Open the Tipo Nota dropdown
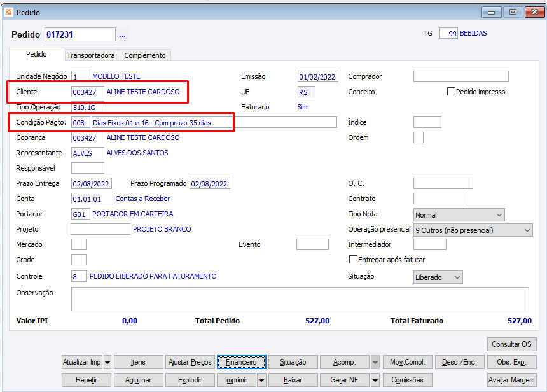 tap(459, 215)
